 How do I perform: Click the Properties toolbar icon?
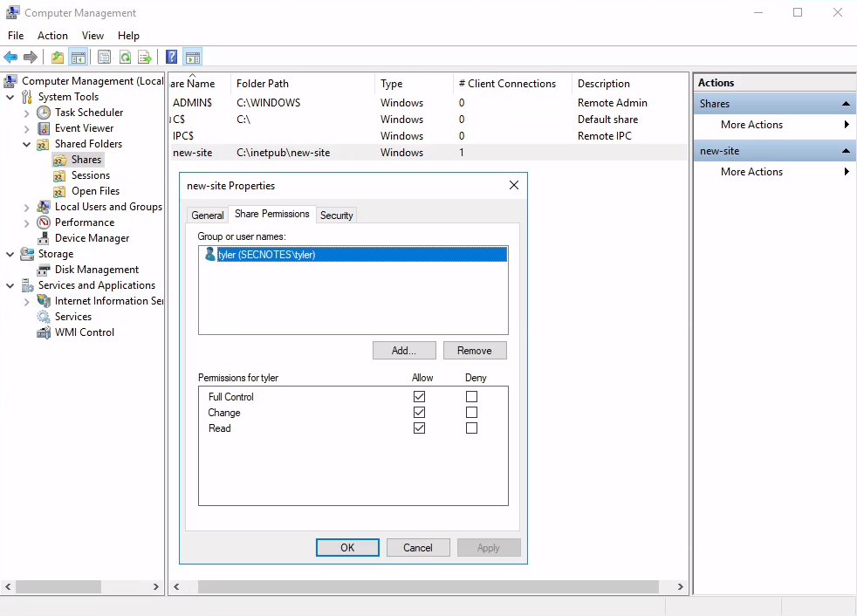pos(104,57)
